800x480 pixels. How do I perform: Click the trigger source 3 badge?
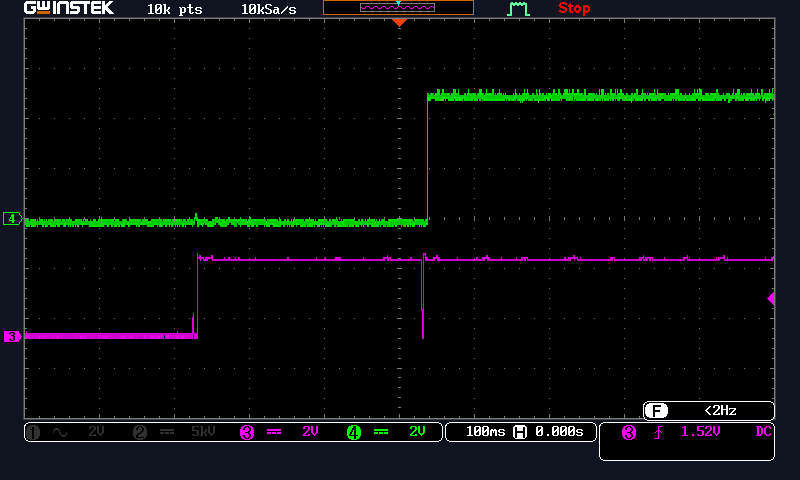[x=629, y=433]
